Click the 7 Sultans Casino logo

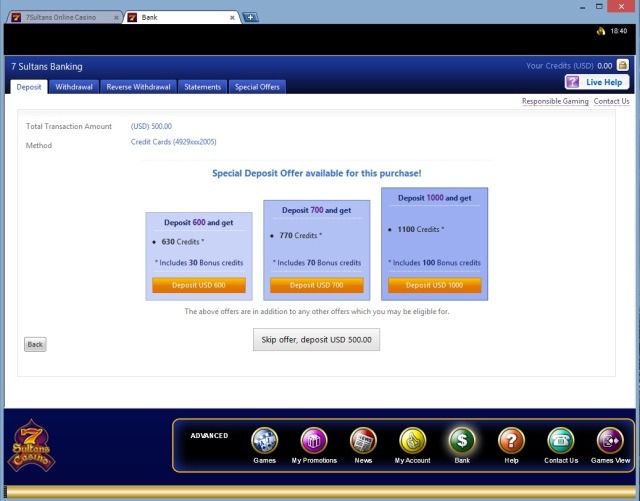coord(31,445)
